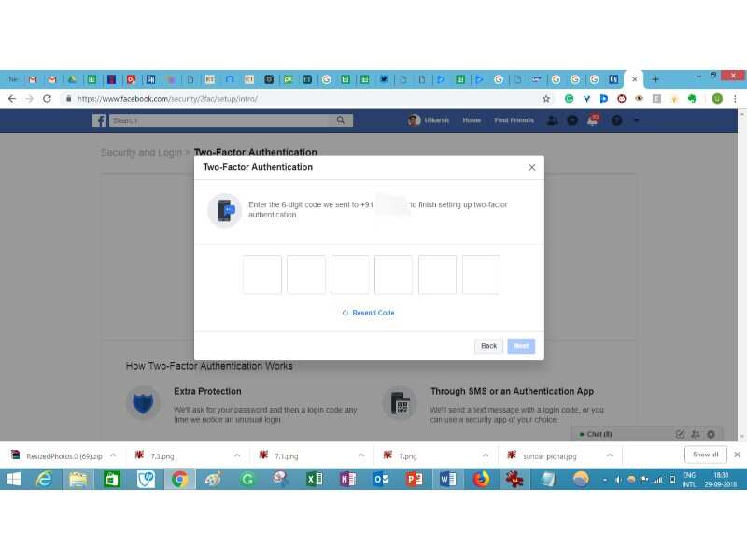Open Find Friends in Facebook header
The image size is (747, 560).
click(514, 120)
